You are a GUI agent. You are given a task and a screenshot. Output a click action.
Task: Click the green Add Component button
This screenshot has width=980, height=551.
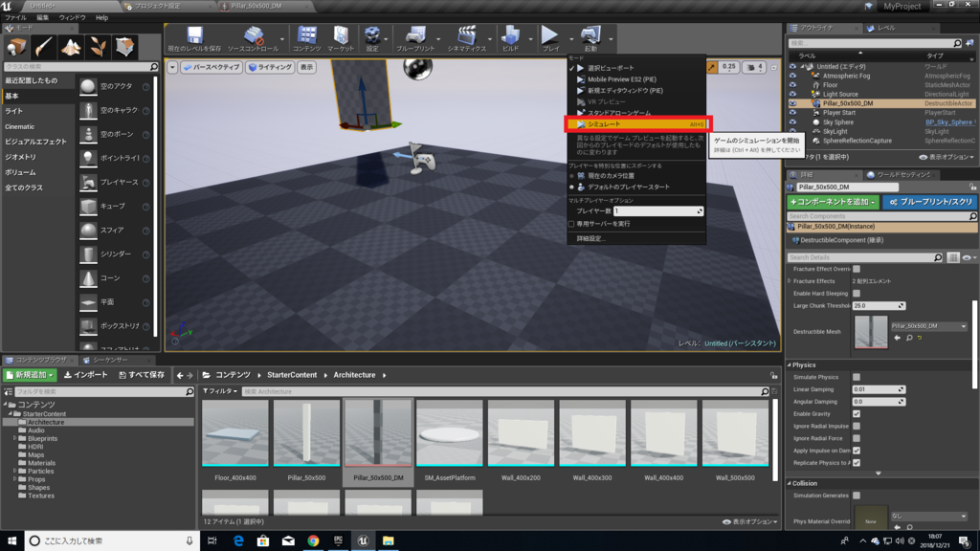834,203
